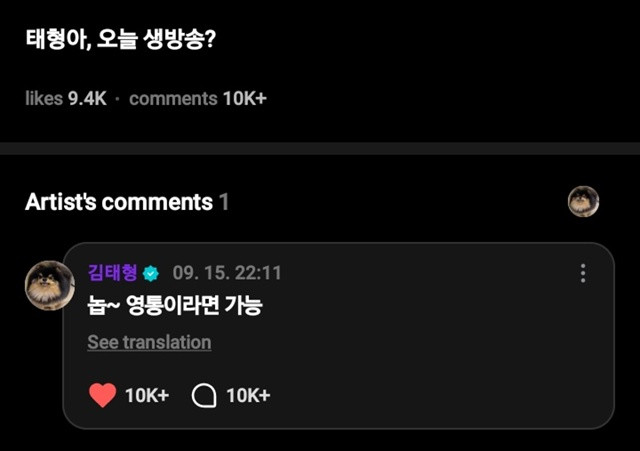The height and width of the screenshot is (451, 640).
Task: Click the 09. 15. 22:11 timestamp
Action: point(227,274)
